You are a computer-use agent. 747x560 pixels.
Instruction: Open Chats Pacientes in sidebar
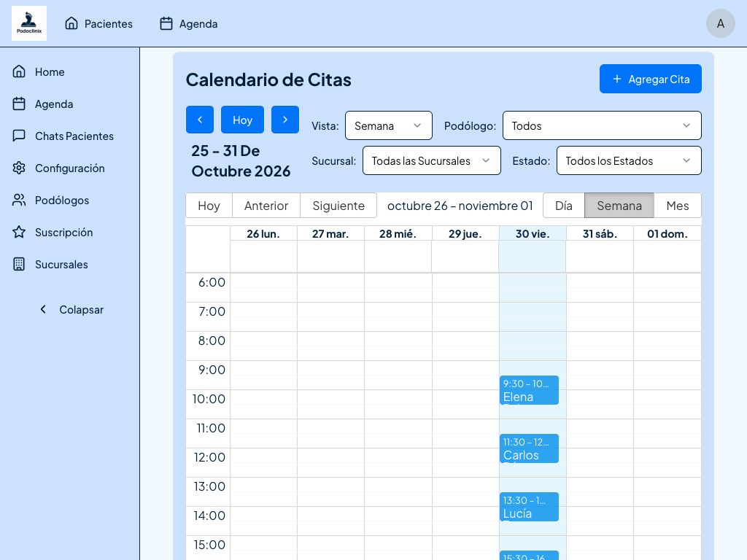(74, 136)
